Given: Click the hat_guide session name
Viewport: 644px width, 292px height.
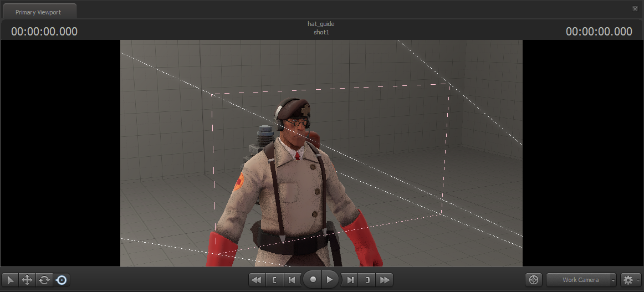Looking at the screenshot, I should [x=321, y=24].
